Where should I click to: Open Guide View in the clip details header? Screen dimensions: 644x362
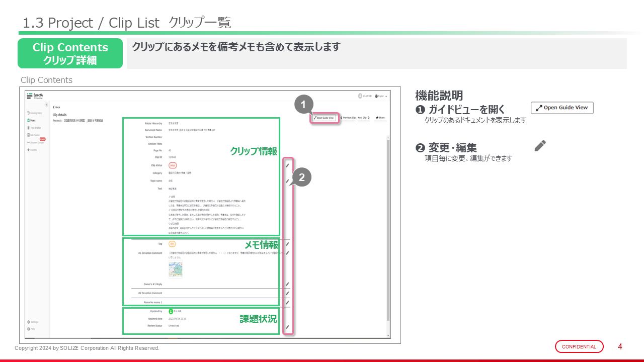(325, 118)
